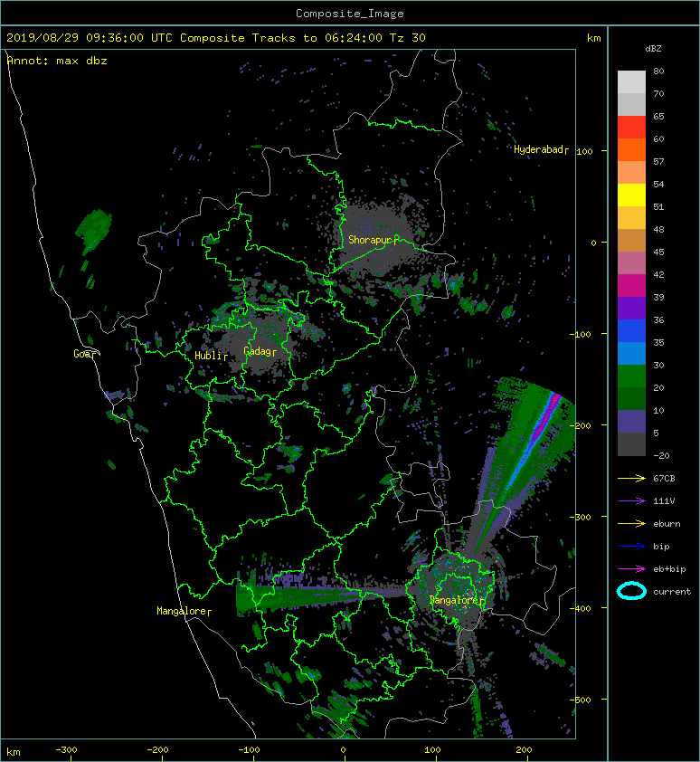This screenshot has width=700, height=762.
Task: Select the violet 36–39 dBZ swatch
Action: 631,308
